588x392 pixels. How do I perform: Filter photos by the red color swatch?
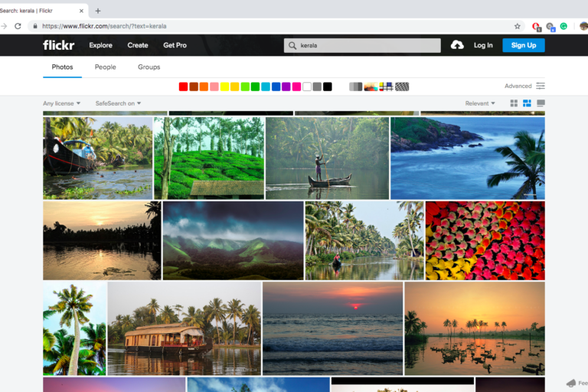[x=183, y=87]
